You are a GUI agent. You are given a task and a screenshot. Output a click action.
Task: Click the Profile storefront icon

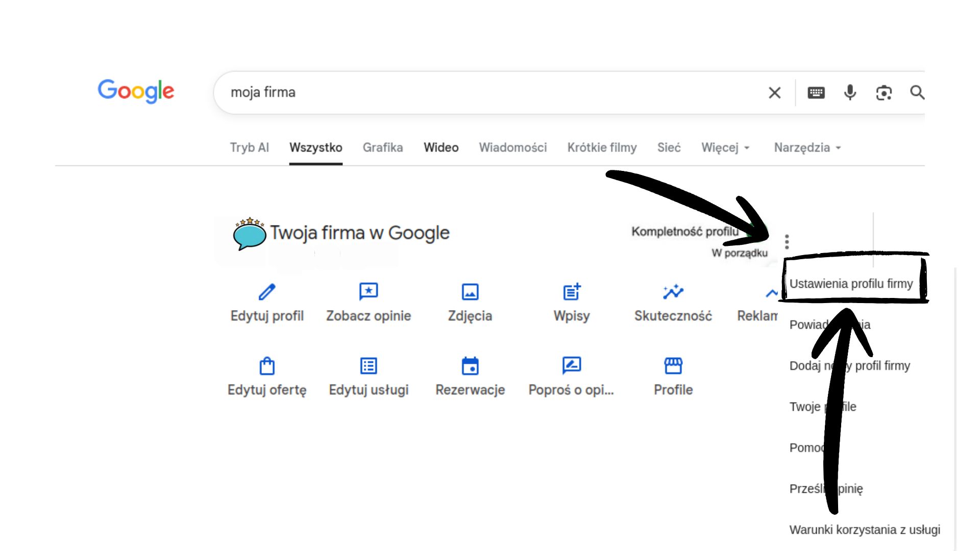tap(673, 366)
